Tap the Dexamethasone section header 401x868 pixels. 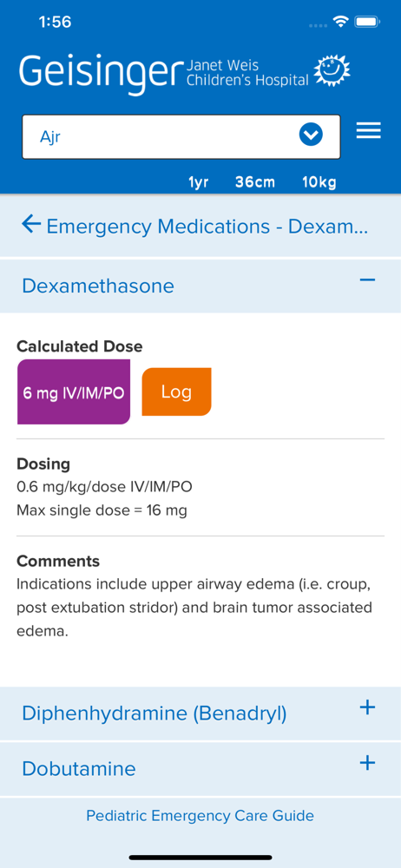tap(200, 286)
